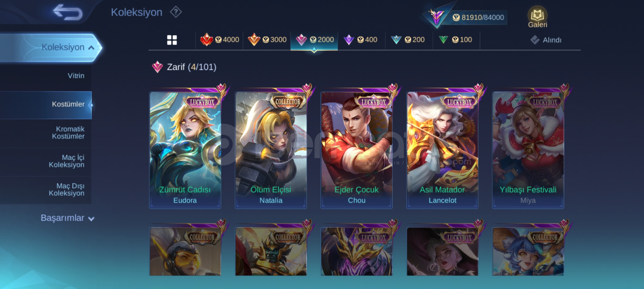Toggle the Alındı owned filter
This screenshot has height=289, width=644.
(x=546, y=40)
